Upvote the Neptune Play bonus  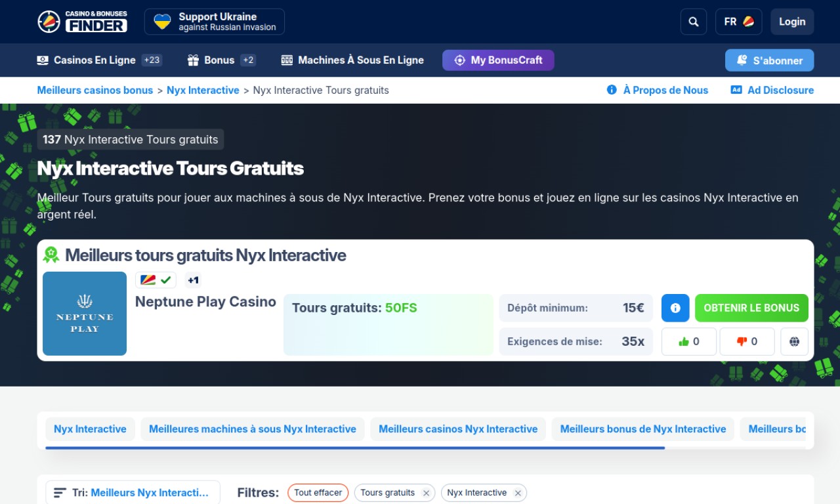pos(689,341)
